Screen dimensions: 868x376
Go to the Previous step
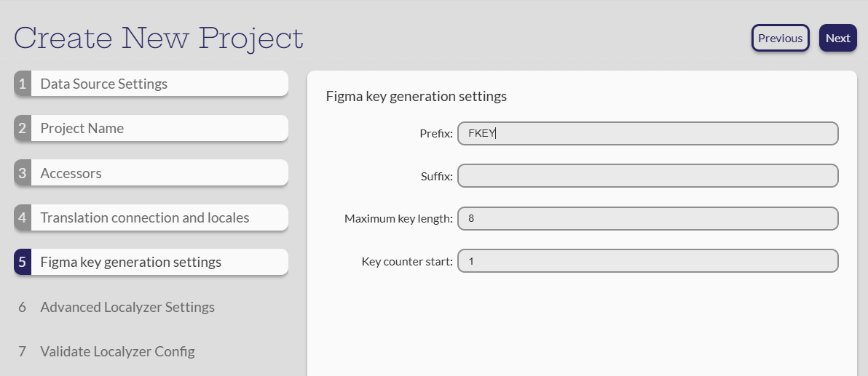(780, 39)
